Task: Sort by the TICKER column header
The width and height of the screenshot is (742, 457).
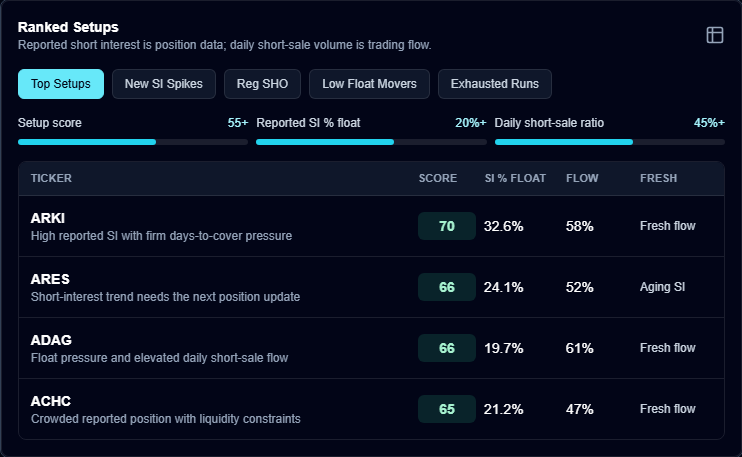Action: (x=51, y=178)
